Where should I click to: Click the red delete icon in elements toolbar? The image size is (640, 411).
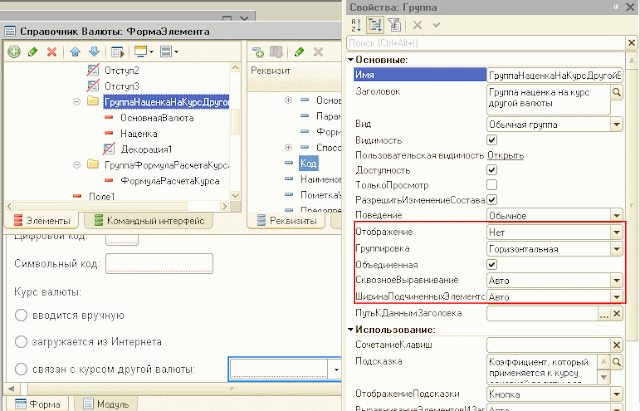click(x=52, y=52)
